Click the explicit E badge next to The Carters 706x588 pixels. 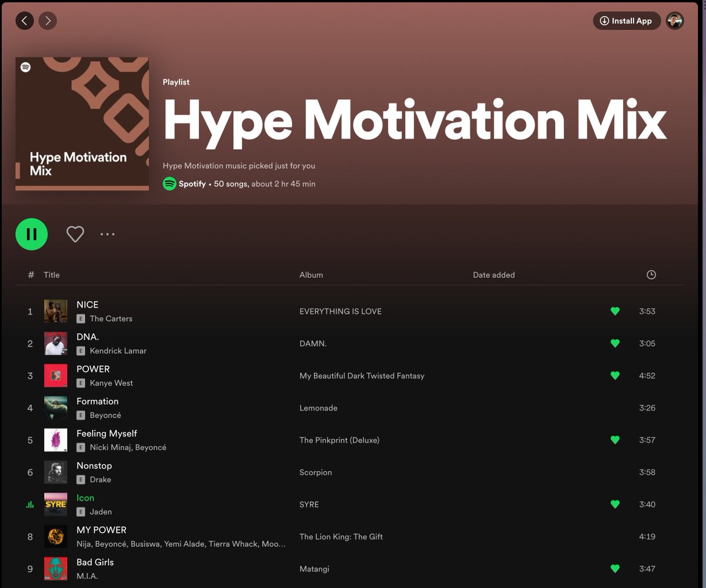(x=81, y=319)
